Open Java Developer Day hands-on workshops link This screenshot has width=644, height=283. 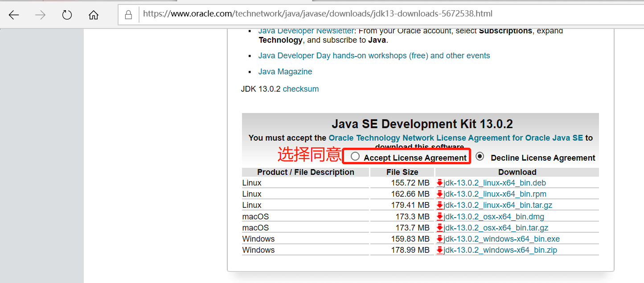pos(374,56)
